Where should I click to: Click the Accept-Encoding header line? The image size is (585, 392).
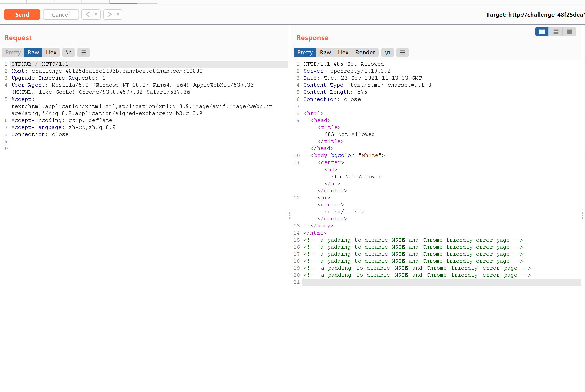click(x=62, y=120)
